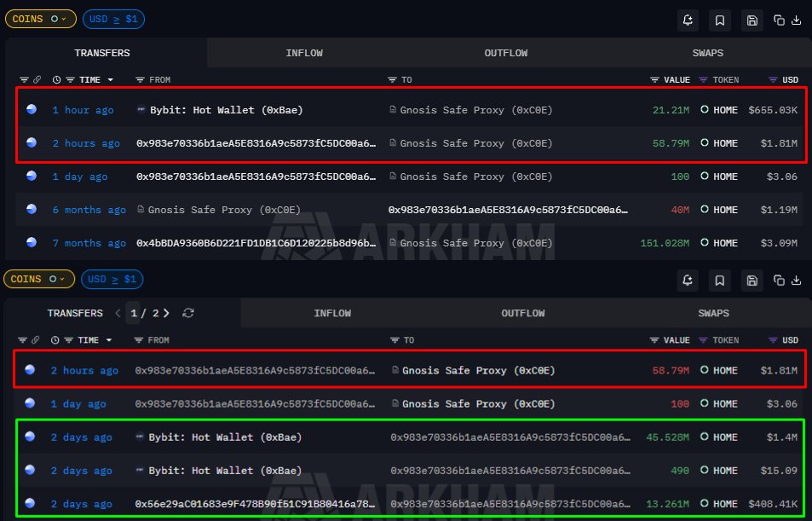Click the save icon in top panel
The image size is (812, 521).
tap(751, 20)
